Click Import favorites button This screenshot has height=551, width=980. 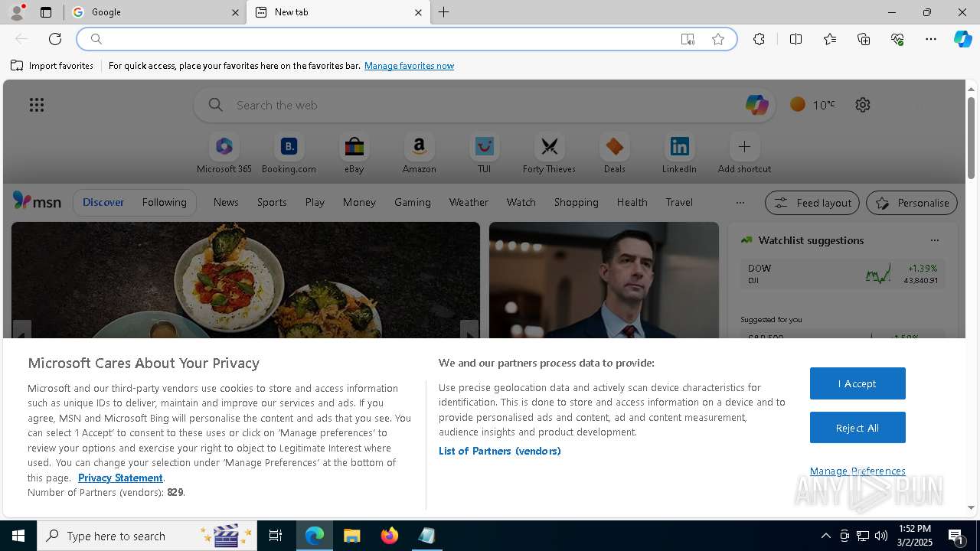click(x=52, y=66)
